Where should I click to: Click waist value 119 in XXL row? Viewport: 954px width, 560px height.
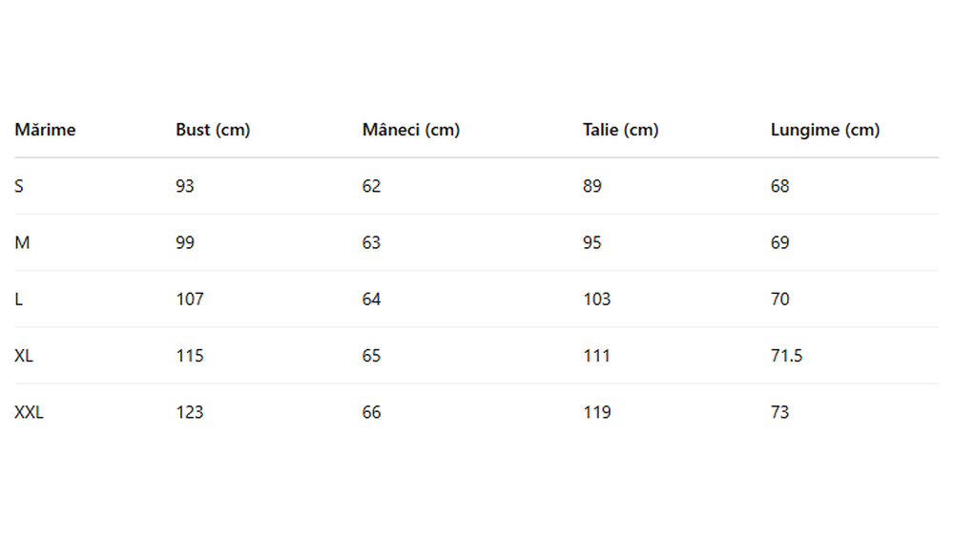click(597, 413)
